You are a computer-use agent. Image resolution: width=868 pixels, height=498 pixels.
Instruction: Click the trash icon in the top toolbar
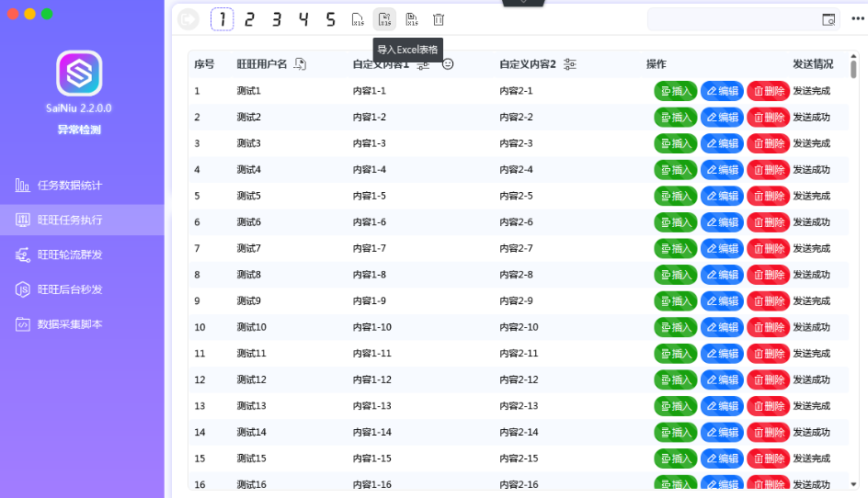click(x=439, y=18)
